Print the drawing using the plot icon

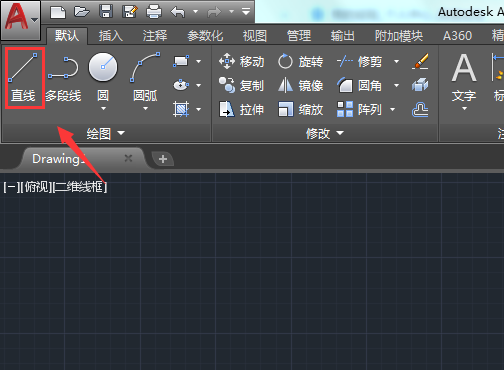point(154,12)
